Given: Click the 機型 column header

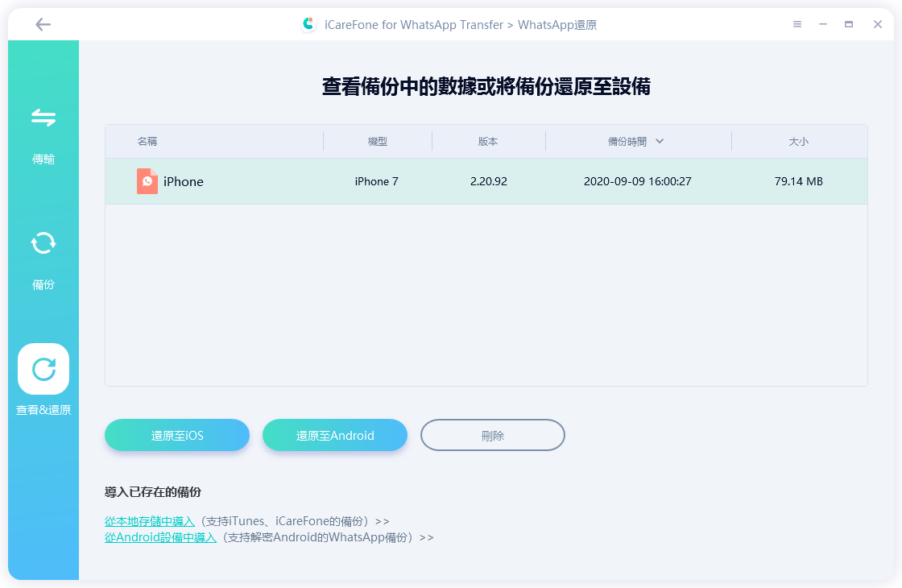Looking at the screenshot, I should [x=378, y=141].
